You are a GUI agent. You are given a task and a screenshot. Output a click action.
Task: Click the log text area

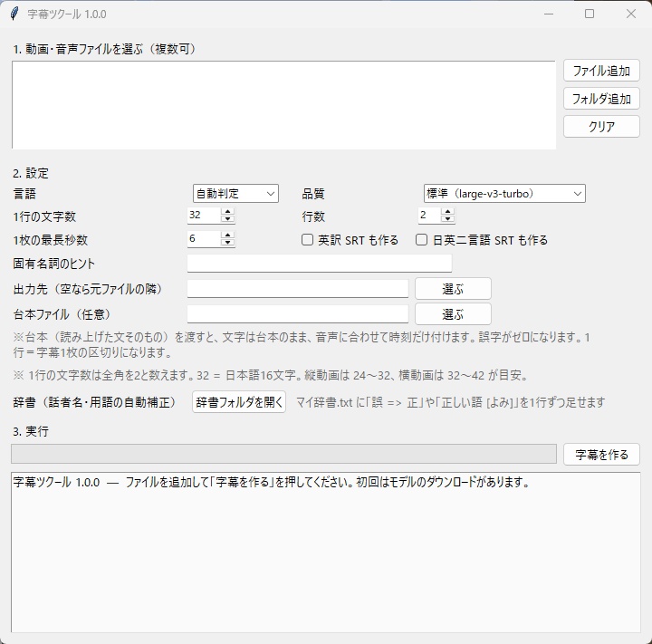coord(326,553)
